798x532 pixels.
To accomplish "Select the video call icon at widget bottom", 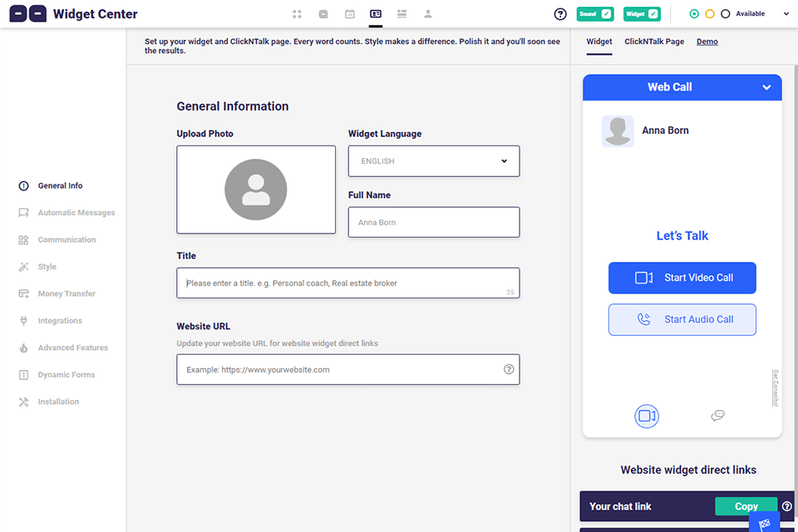I will [647, 416].
